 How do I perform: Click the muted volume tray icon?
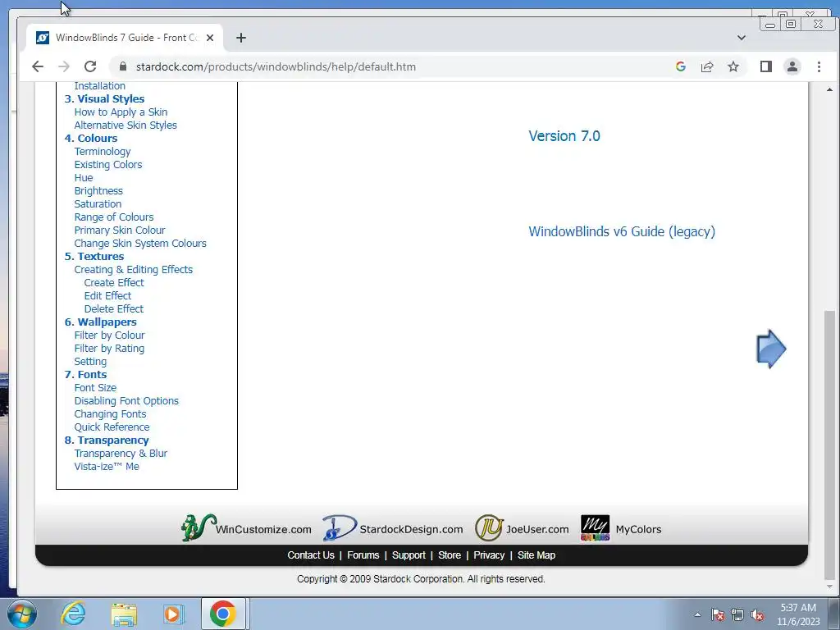click(757, 614)
